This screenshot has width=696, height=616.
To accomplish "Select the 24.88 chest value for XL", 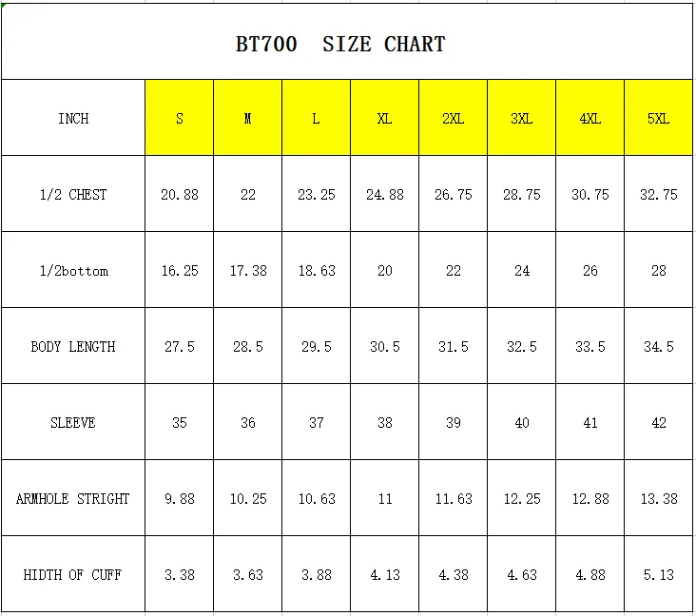I will (x=384, y=194).
